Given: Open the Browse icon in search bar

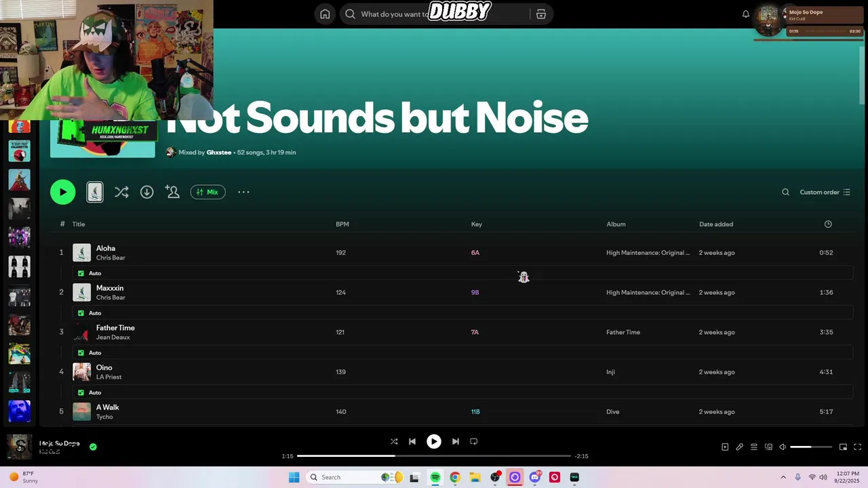Looking at the screenshot, I should click(x=541, y=14).
